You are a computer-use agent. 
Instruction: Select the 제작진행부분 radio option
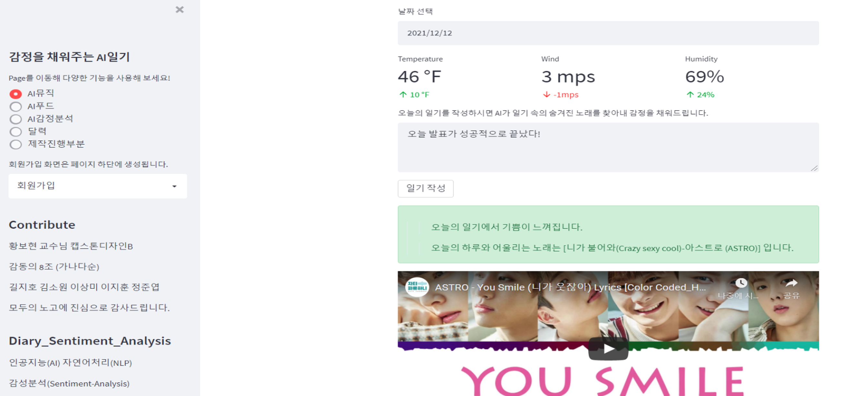tap(15, 144)
